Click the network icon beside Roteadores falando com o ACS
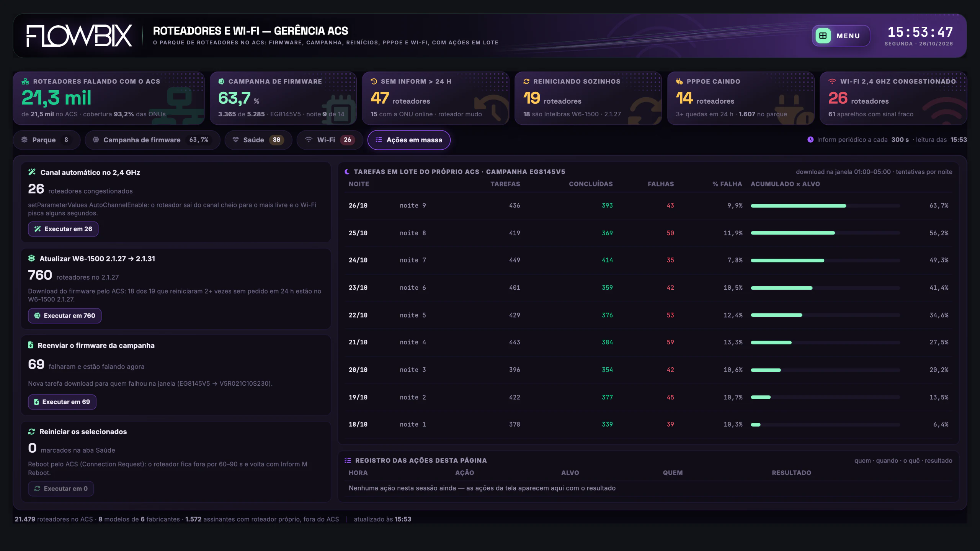The height and width of the screenshot is (551, 980). coord(25,82)
